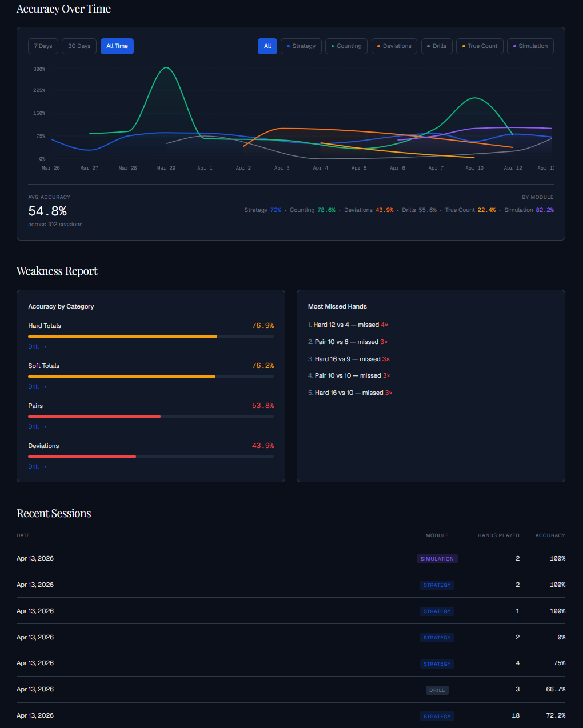Click the Counting 78.6% module stat
Screen dimensions: 583x728
click(x=313, y=210)
